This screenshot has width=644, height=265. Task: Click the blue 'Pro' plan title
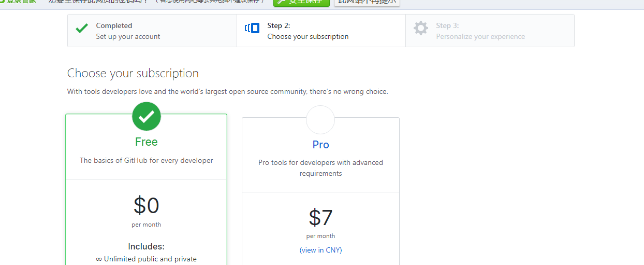click(x=321, y=145)
